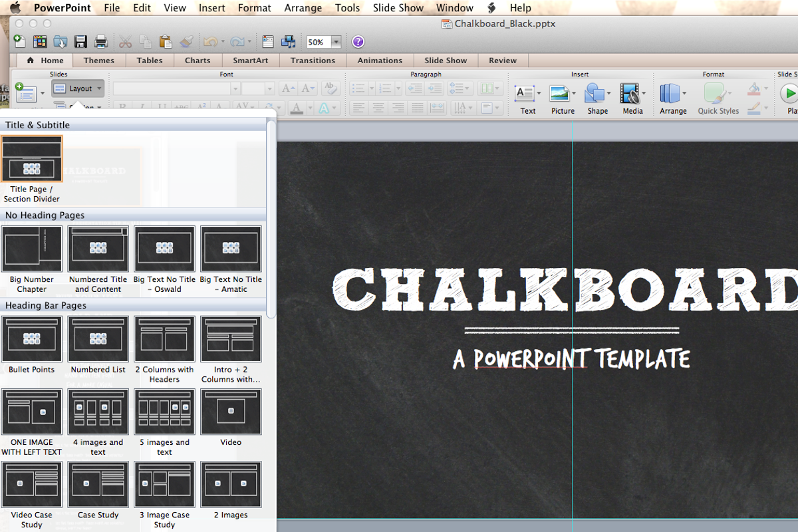This screenshot has width=798, height=532.
Task: Click the Text Effects glowing A icon
Action: click(325, 108)
